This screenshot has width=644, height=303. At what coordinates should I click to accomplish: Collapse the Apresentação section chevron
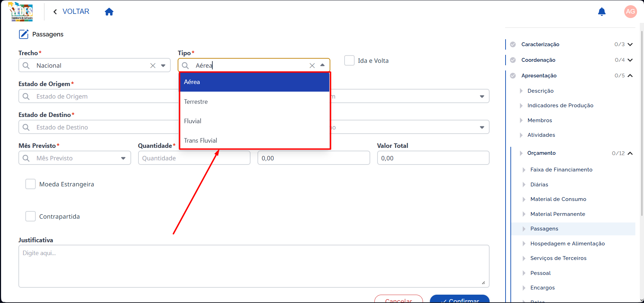(x=630, y=76)
